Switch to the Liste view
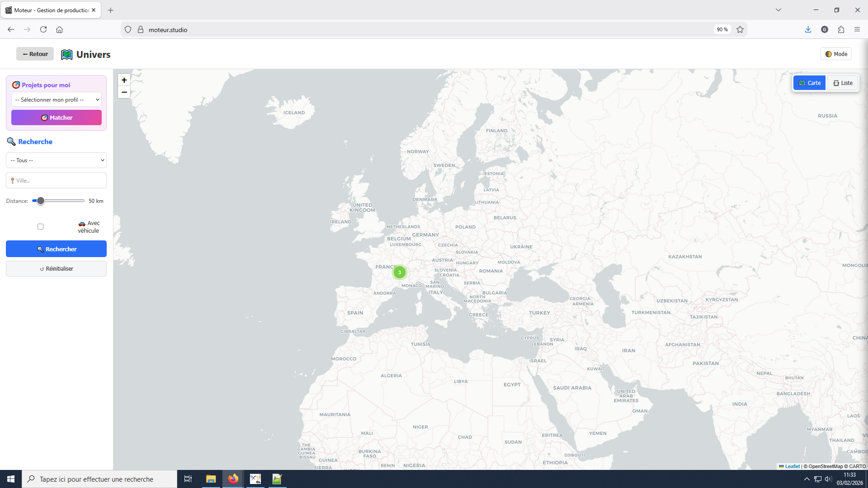868x488 pixels. coord(842,83)
